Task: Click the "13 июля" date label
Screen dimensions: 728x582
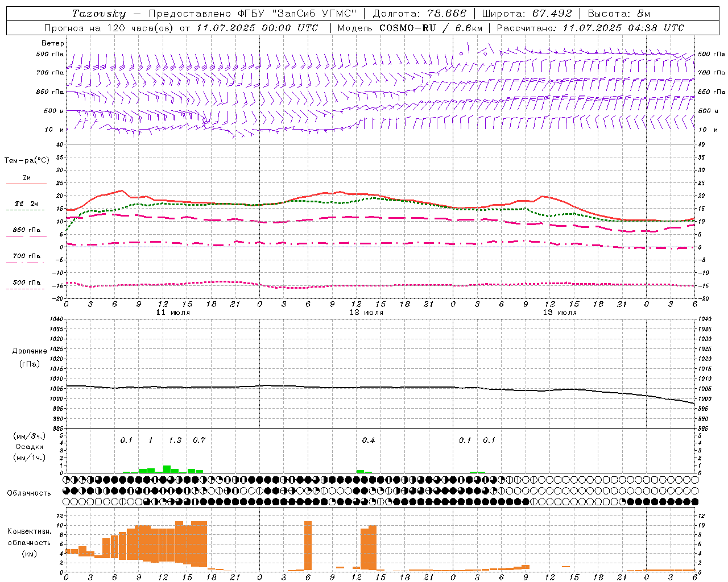Action: click(x=560, y=313)
